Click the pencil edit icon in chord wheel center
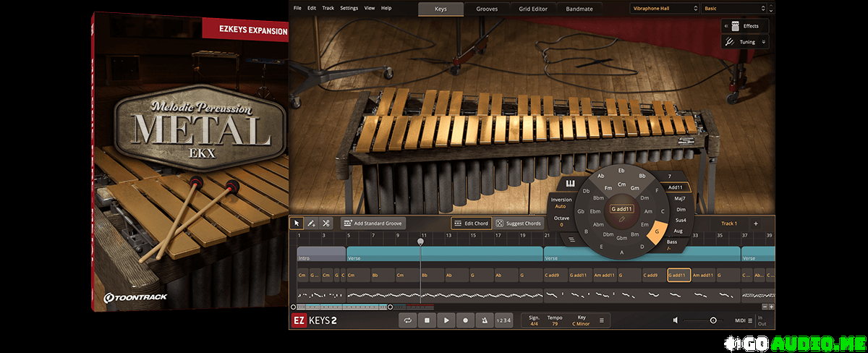The height and width of the screenshot is (353, 868). (621, 218)
